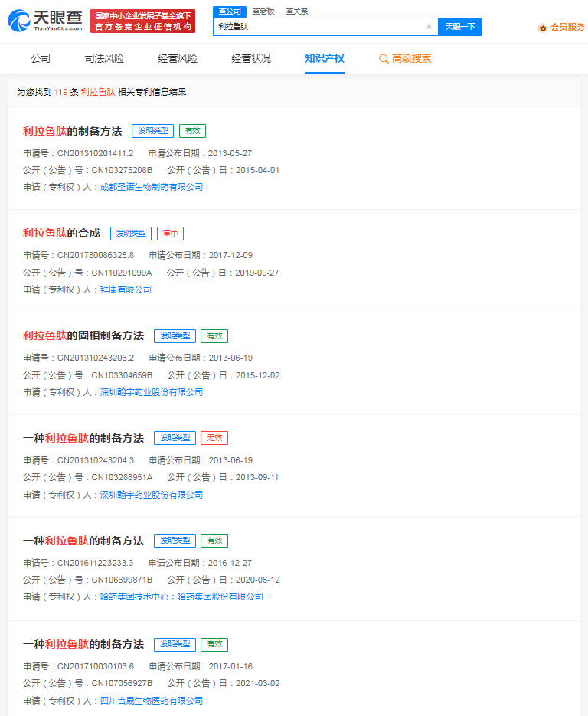Open patent titled 利拉鲁肽的固相制备方法

pos(83,335)
